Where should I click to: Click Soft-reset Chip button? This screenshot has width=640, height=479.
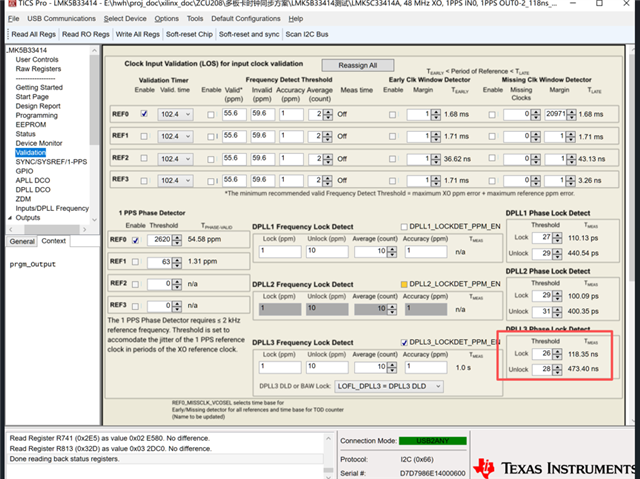(x=189, y=34)
